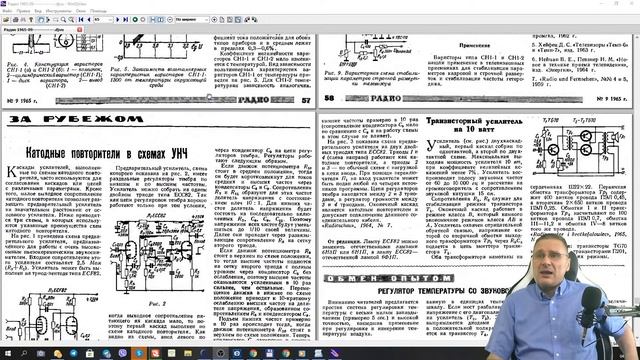Viewport: 640px width, 360px height.
Task: Rotate the page right
Action: (254, 20)
